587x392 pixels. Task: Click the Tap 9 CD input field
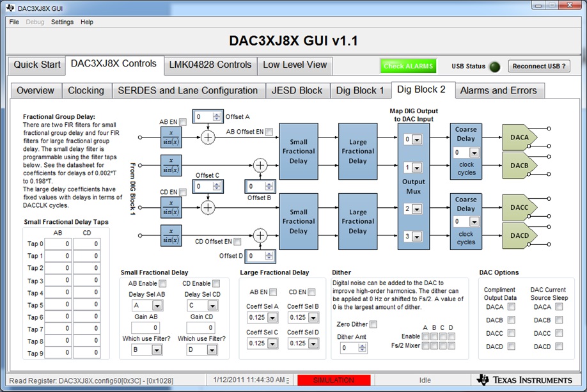[x=87, y=353]
